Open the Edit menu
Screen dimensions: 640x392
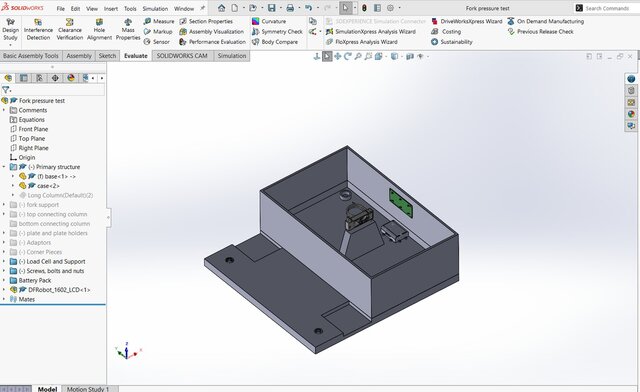tap(76, 9)
